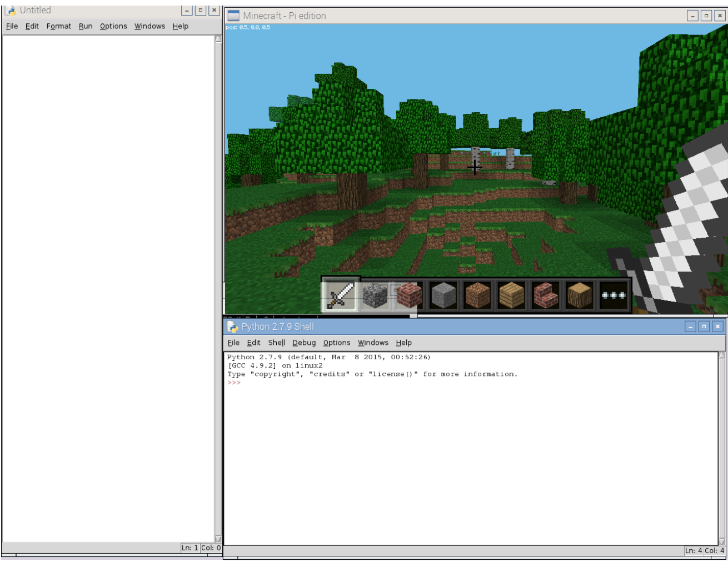
Task: Open the inventory via the three-dots hotbar slot
Action: (x=614, y=295)
